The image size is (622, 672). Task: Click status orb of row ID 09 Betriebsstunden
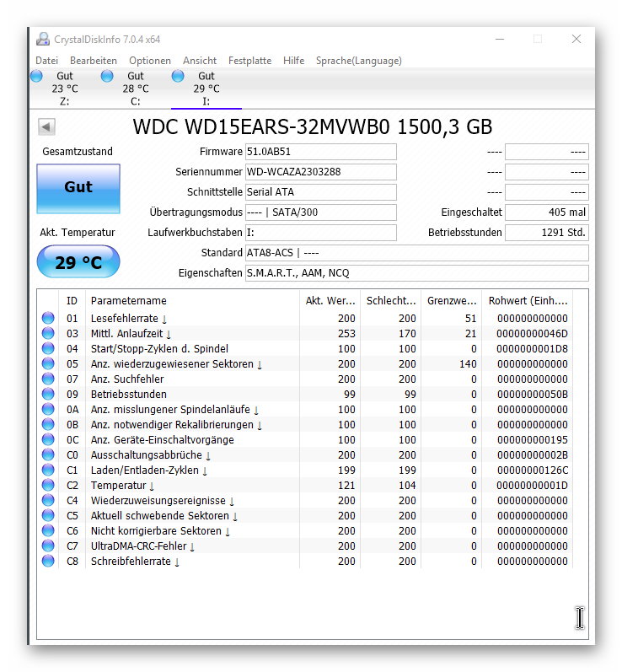[48, 394]
